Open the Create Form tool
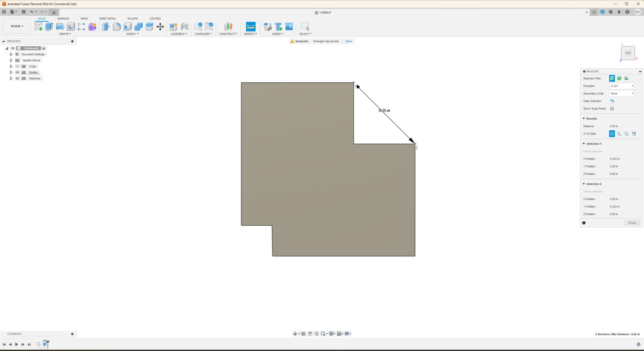Viewport: 644px width, 351px height. tap(92, 27)
